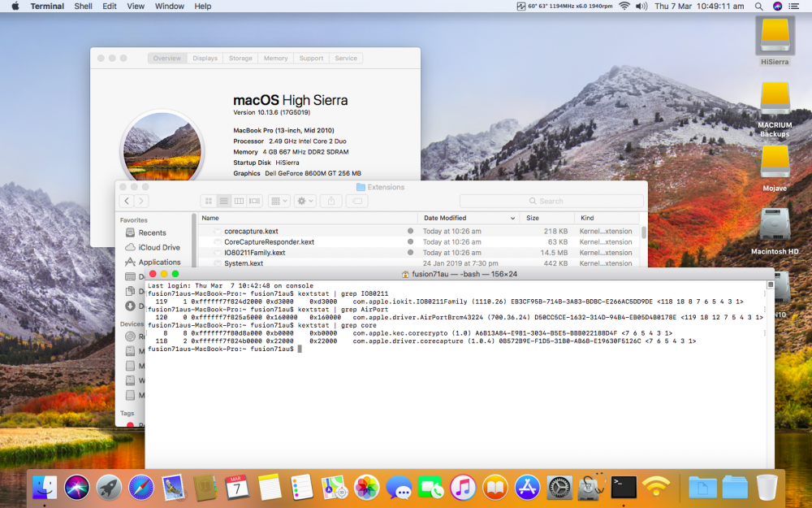Open the Edit menu
The width and height of the screenshot is (812, 508).
(110, 7)
